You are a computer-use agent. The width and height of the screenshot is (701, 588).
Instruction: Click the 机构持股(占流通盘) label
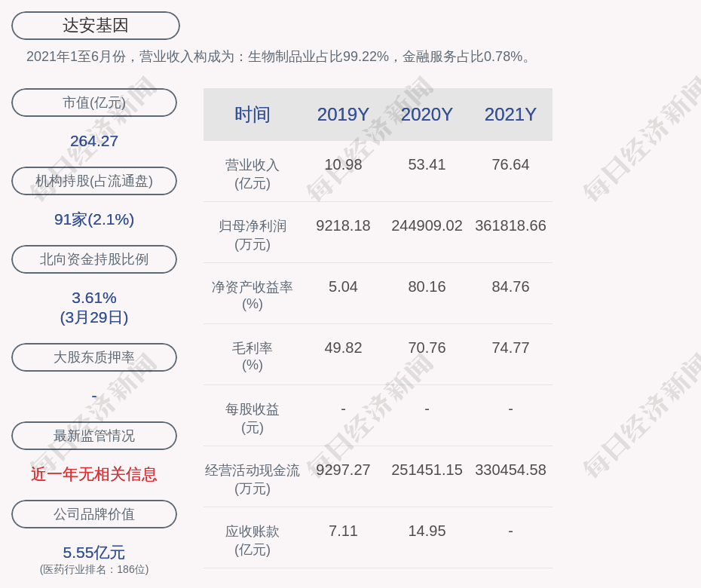94,181
